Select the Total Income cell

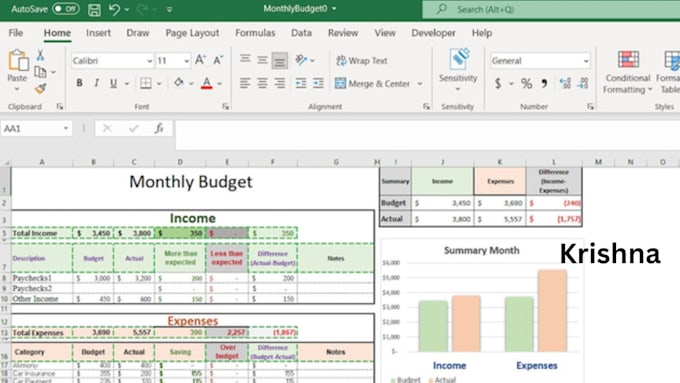42,233
